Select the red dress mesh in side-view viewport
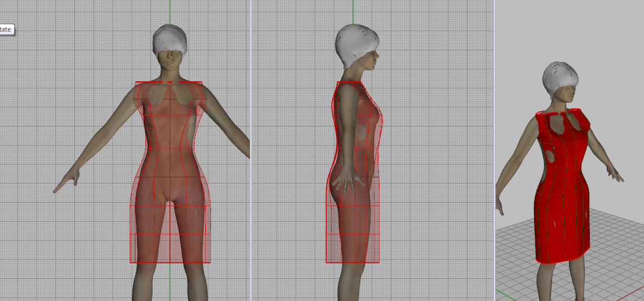 355,172
